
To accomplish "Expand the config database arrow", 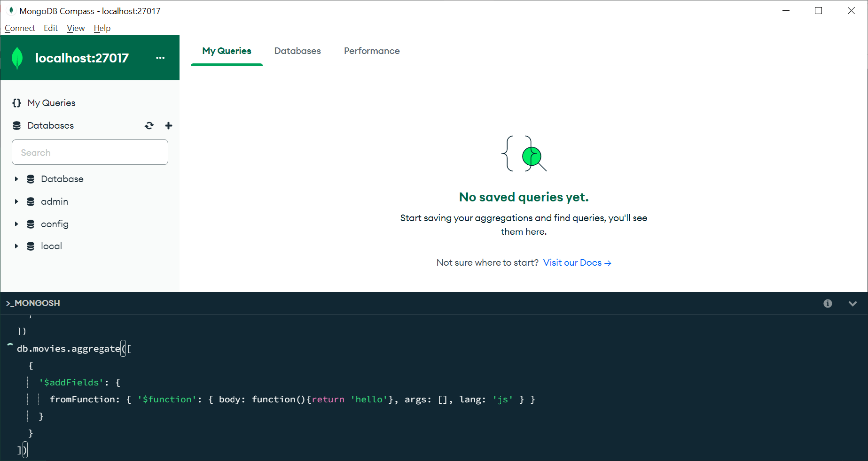I will pos(16,224).
